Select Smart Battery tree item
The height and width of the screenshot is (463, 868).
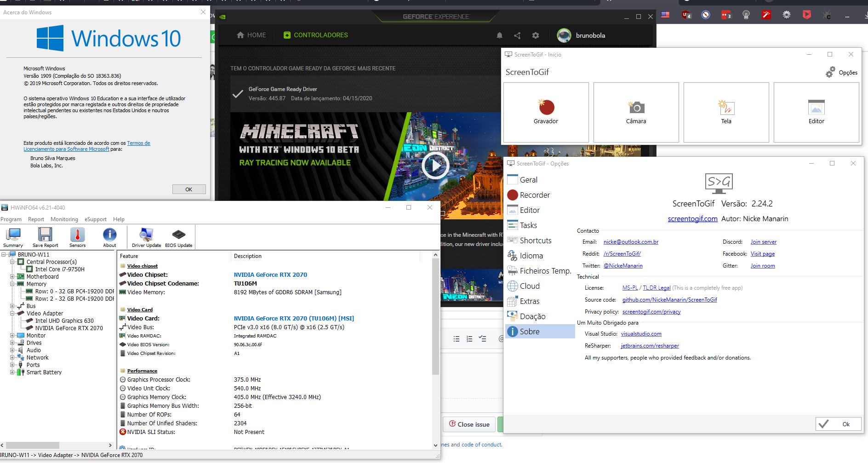pos(44,372)
